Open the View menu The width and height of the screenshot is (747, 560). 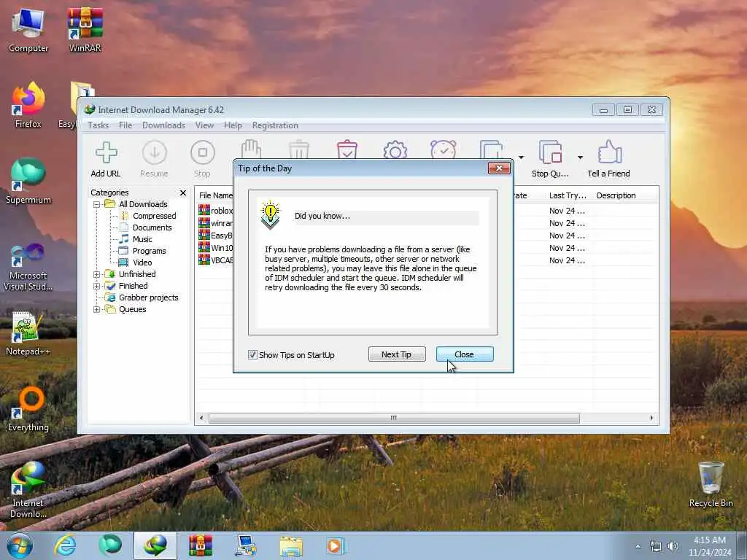(x=204, y=125)
